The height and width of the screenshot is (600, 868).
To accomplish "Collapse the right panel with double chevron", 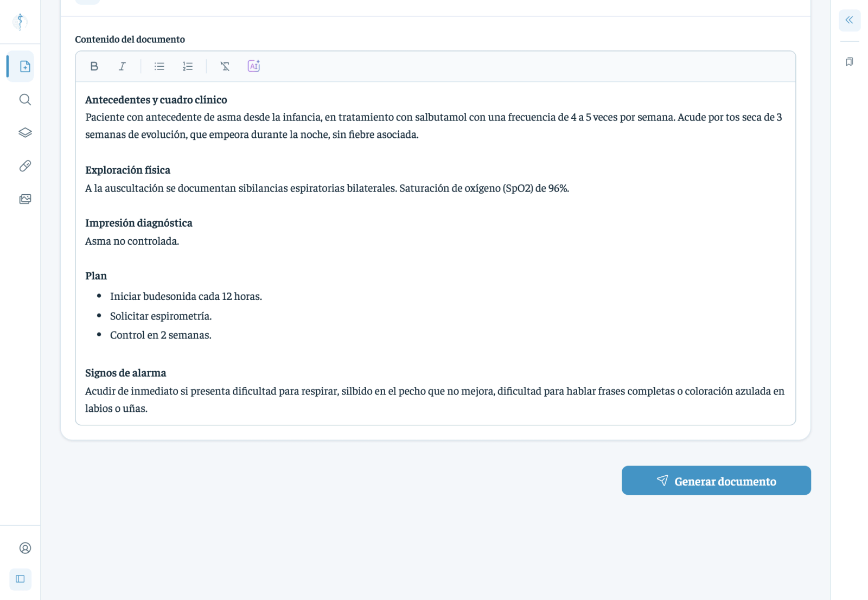I will pyautogui.click(x=849, y=20).
